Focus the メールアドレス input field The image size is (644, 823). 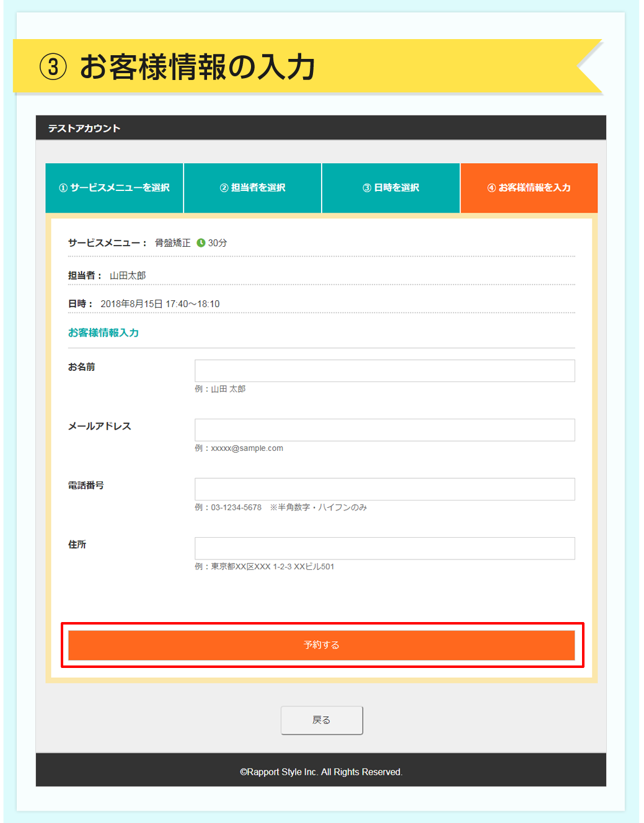385,430
